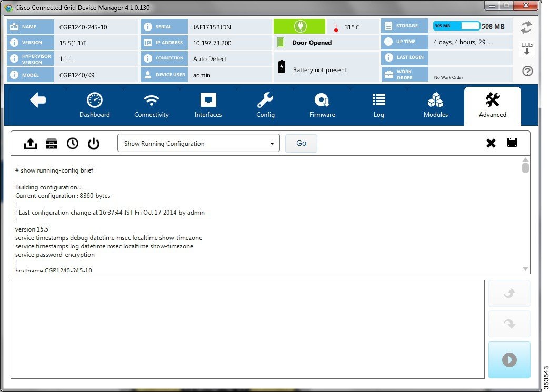Viewport: 550px width, 392px height.
Task: Click the thermometer temperature icon
Action: pyautogui.click(x=336, y=28)
